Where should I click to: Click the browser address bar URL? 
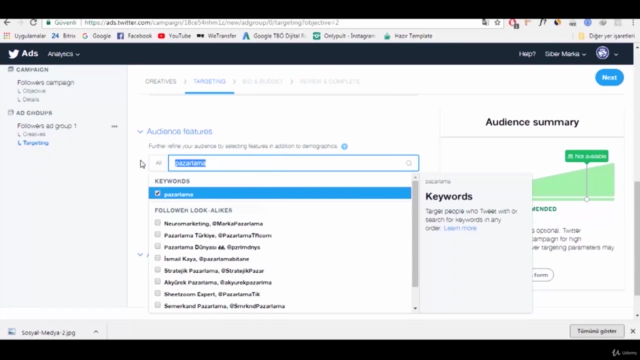[x=211, y=23]
